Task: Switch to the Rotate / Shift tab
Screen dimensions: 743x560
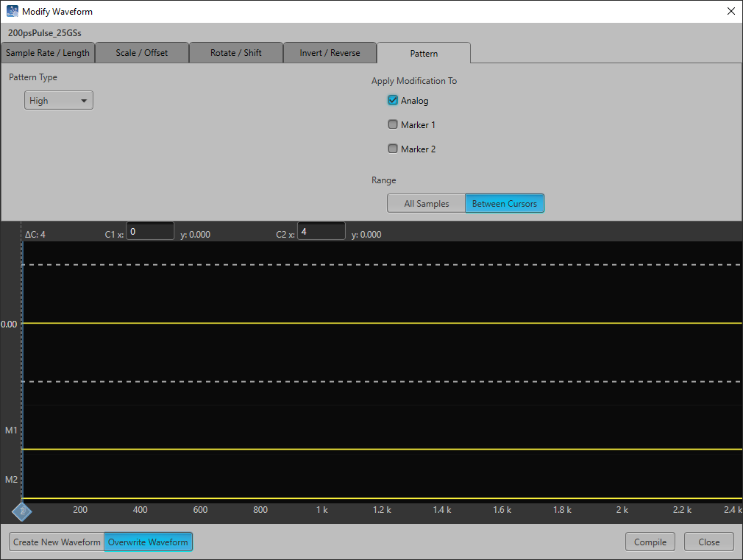Action: pos(235,52)
